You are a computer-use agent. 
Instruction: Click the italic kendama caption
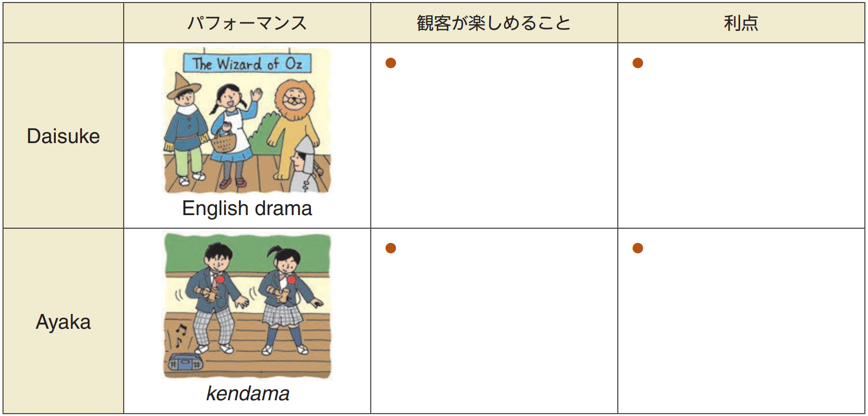pyautogui.click(x=248, y=394)
